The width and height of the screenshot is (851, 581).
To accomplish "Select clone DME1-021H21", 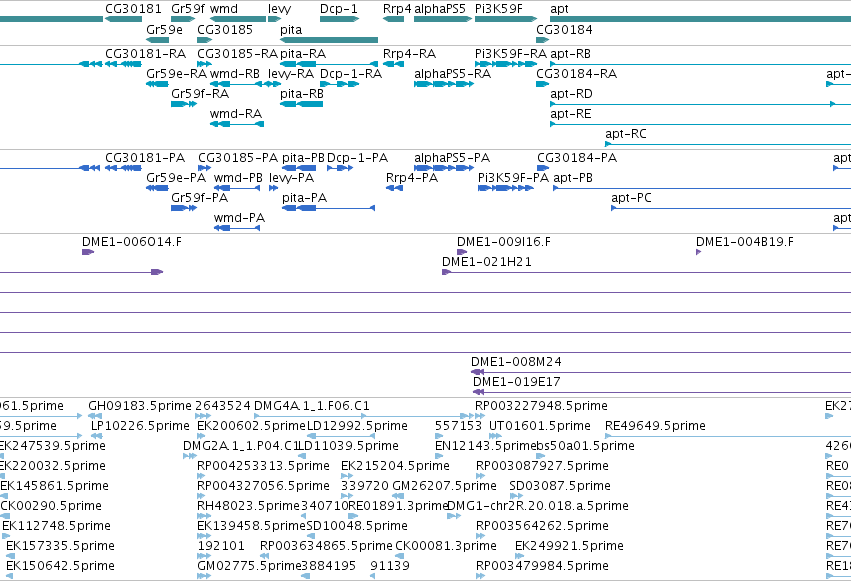I will click(x=487, y=262).
